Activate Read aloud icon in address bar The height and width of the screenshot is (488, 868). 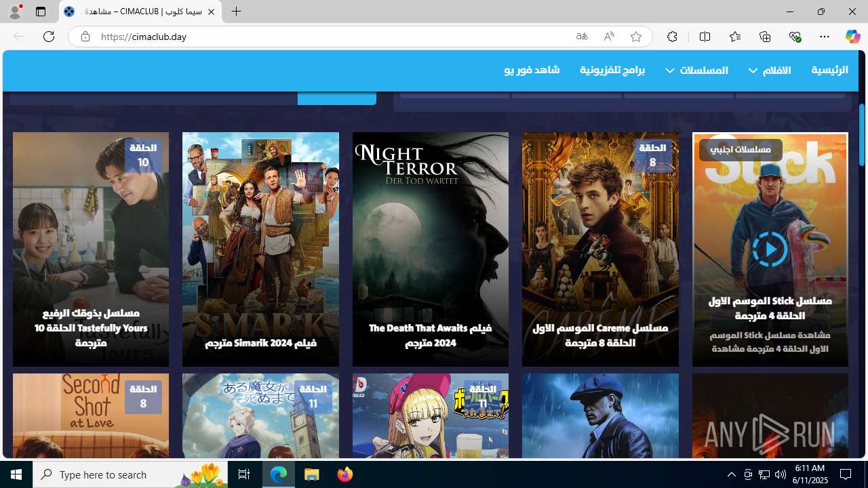pos(609,37)
